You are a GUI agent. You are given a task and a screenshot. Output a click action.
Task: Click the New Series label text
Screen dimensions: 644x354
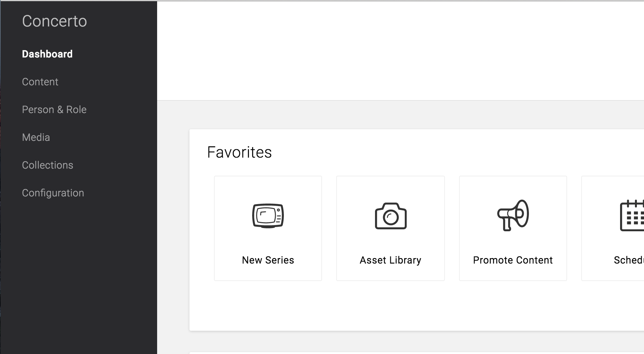(268, 260)
